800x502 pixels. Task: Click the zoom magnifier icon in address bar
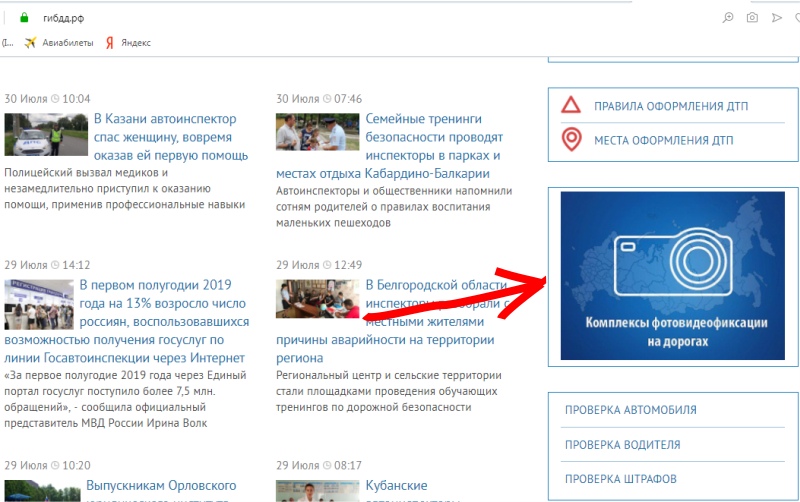728,17
